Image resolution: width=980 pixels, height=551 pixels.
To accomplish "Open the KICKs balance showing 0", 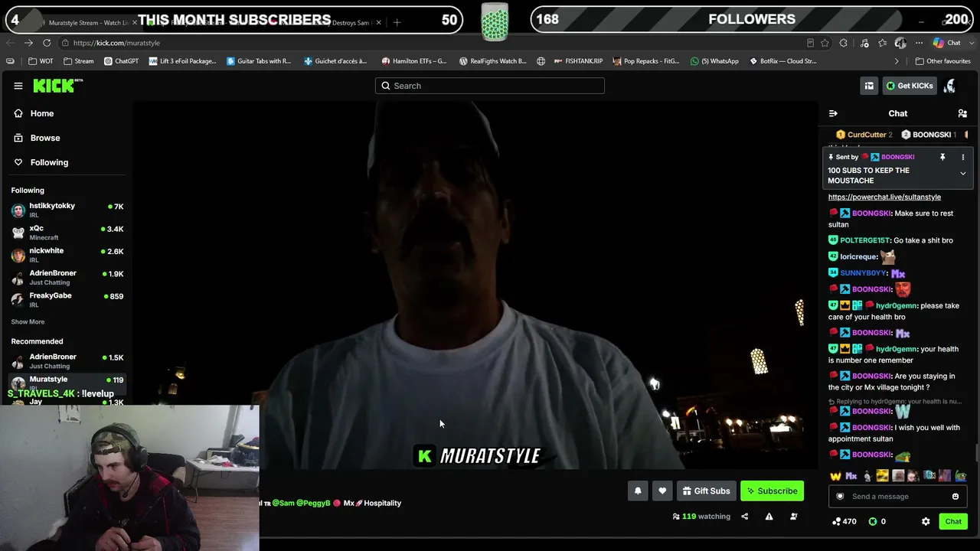I will [877, 521].
